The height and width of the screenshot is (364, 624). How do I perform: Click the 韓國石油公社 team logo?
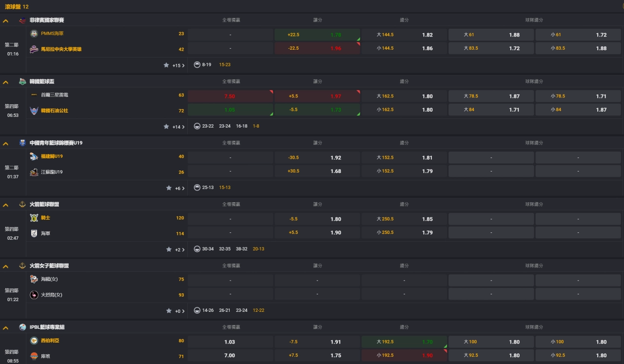click(x=34, y=111)
